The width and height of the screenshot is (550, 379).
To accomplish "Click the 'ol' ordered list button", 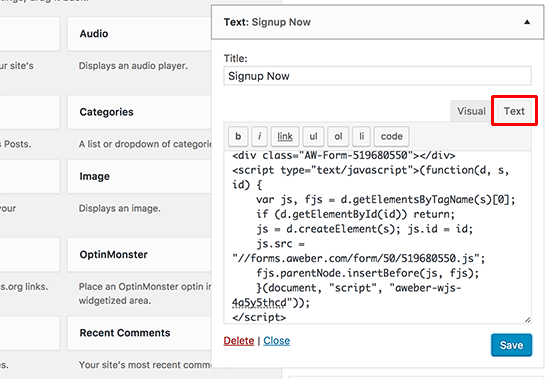I will (x=338, y=136).
